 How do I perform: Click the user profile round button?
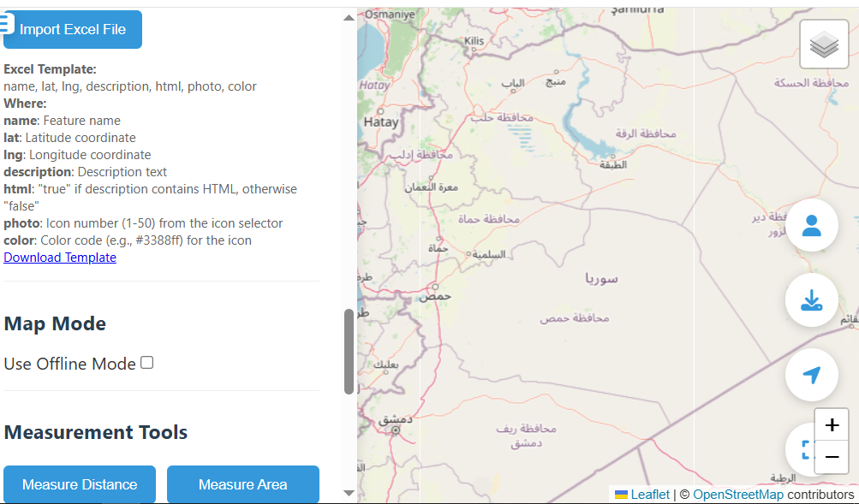pos(811,226)
